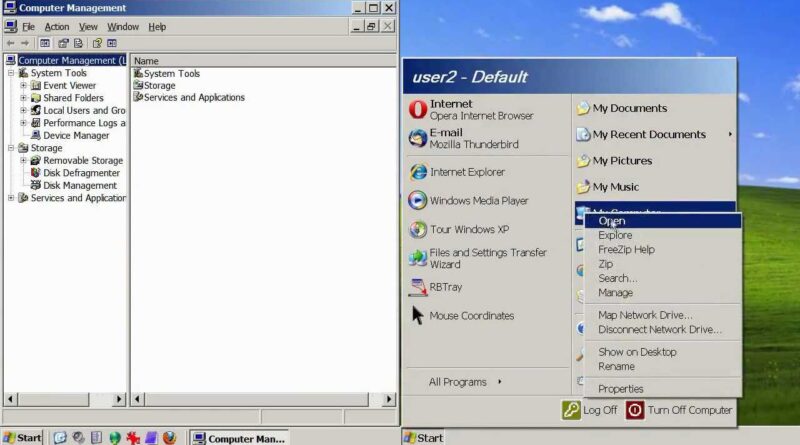Choose Properties in the context menu

[662, 389]
